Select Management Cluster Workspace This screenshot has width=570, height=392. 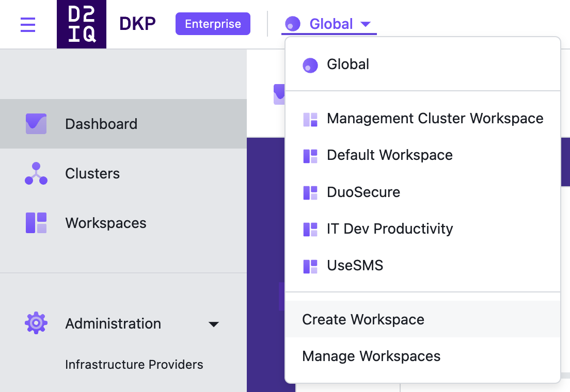tap(423, 119)
